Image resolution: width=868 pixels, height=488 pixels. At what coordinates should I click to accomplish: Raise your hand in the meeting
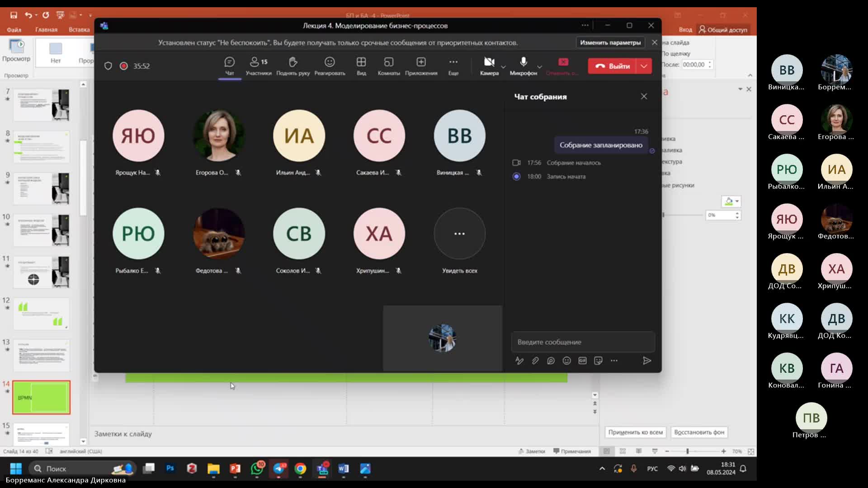point(293,66)
